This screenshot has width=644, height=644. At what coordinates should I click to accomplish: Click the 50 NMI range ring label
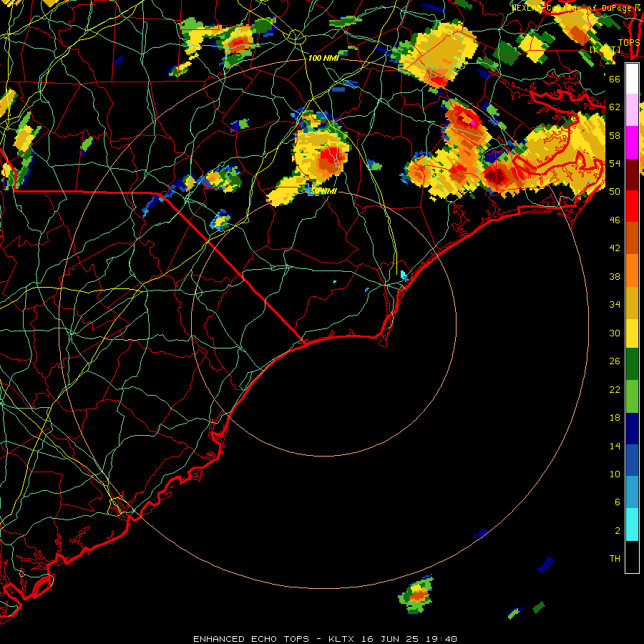pyautogui.click(x=323, y=191)
